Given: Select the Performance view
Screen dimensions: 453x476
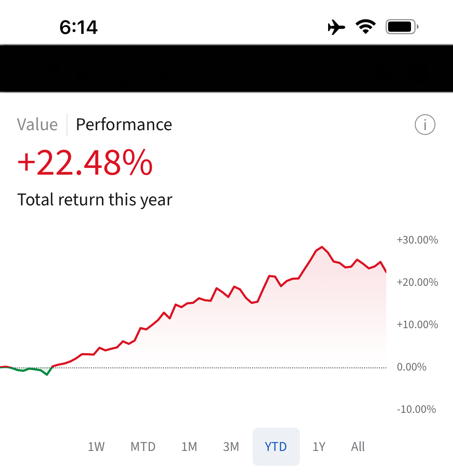Looking at the screenshot, I should point(124,125).
